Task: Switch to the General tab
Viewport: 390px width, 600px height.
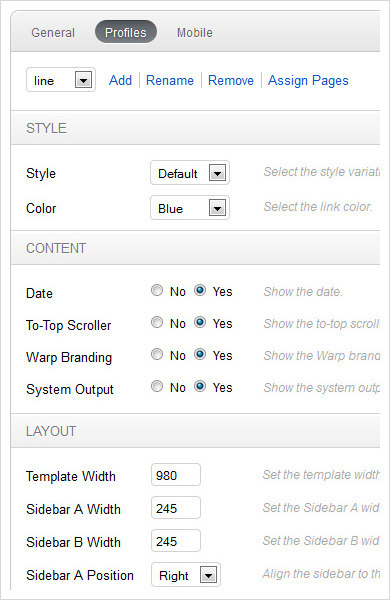Action: pyautogui.click(x=53, y=33)
